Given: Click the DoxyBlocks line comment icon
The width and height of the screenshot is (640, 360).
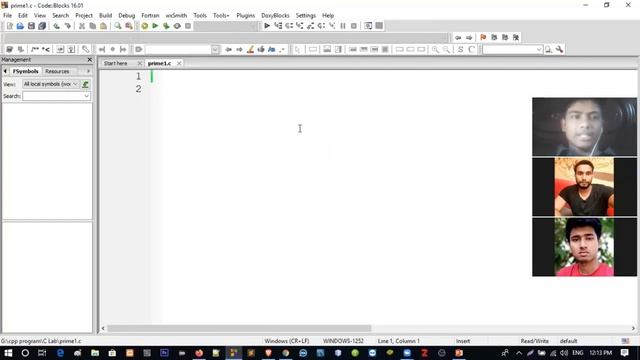Looking at the screenshot, I should click(x=46, y=49).
